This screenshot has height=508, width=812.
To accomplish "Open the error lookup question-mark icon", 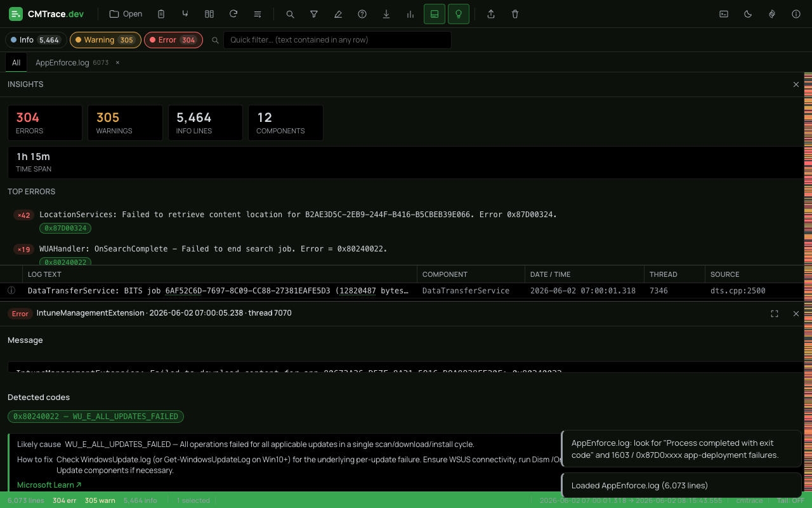I will coord(362,14).
